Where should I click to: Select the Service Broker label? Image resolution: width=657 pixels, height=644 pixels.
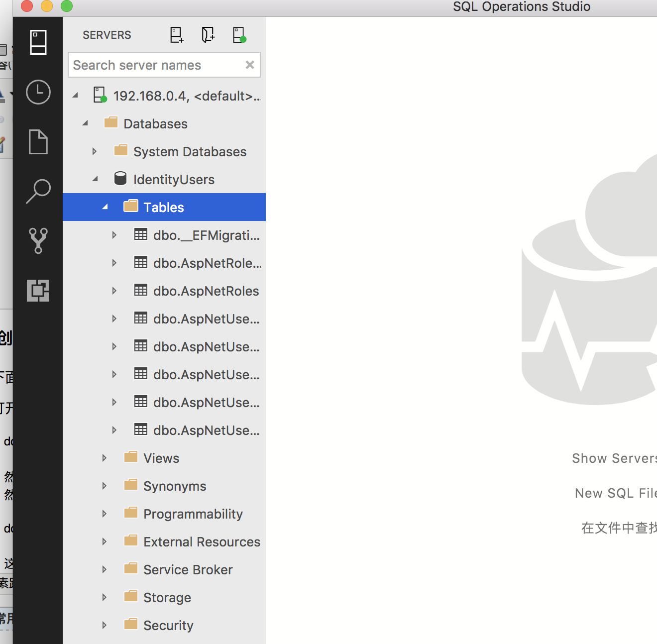(x=188, y=570)
